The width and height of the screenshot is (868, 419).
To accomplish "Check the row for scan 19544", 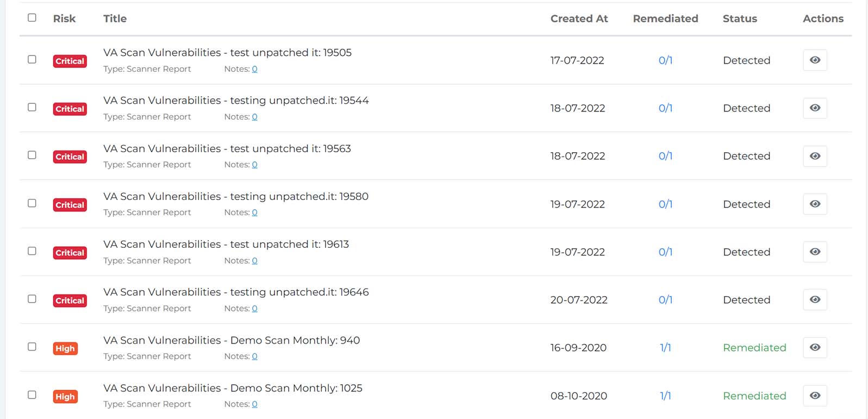I will coord(32,107).
